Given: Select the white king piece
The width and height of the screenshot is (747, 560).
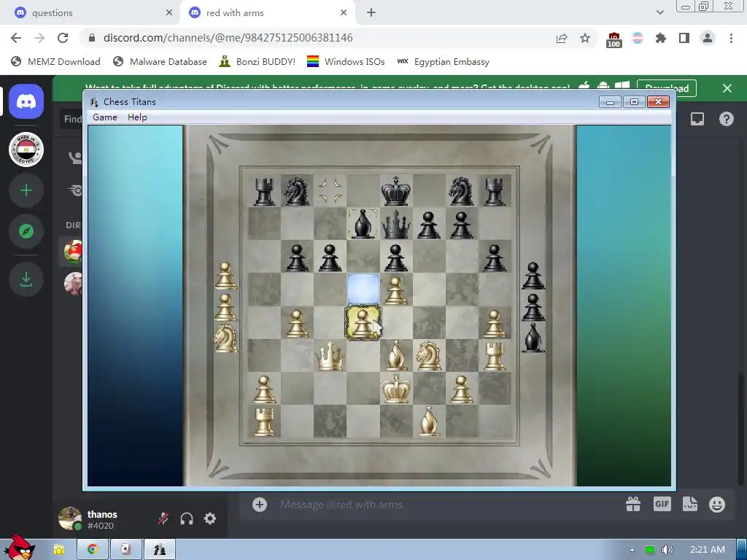Looking at the screenshot, I should click(x=396, y=388).
